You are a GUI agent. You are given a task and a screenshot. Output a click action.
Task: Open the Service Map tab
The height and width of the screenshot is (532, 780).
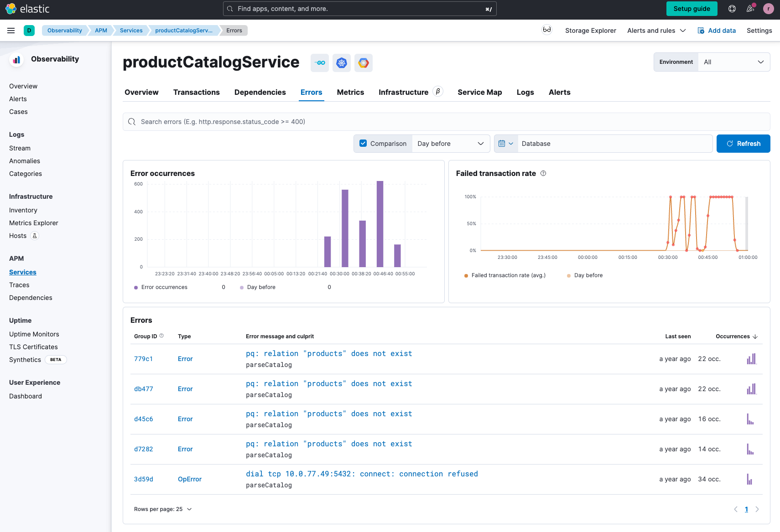(479, 92)
